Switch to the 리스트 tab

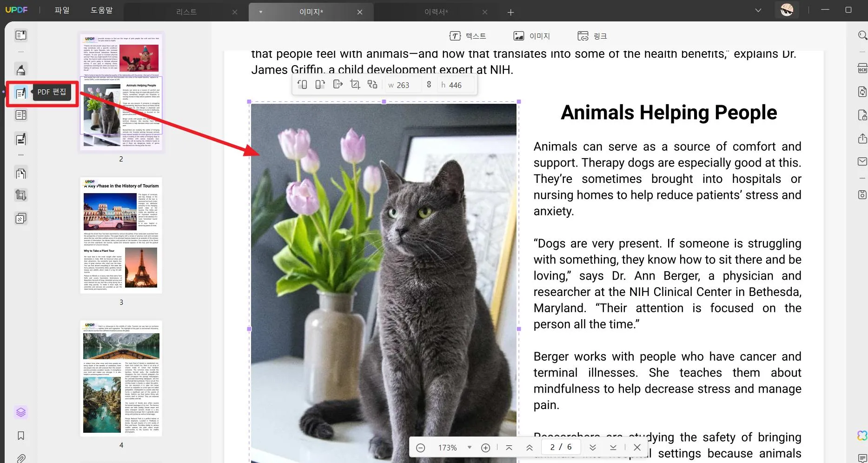pyautogui.click(x=186, y=12)
